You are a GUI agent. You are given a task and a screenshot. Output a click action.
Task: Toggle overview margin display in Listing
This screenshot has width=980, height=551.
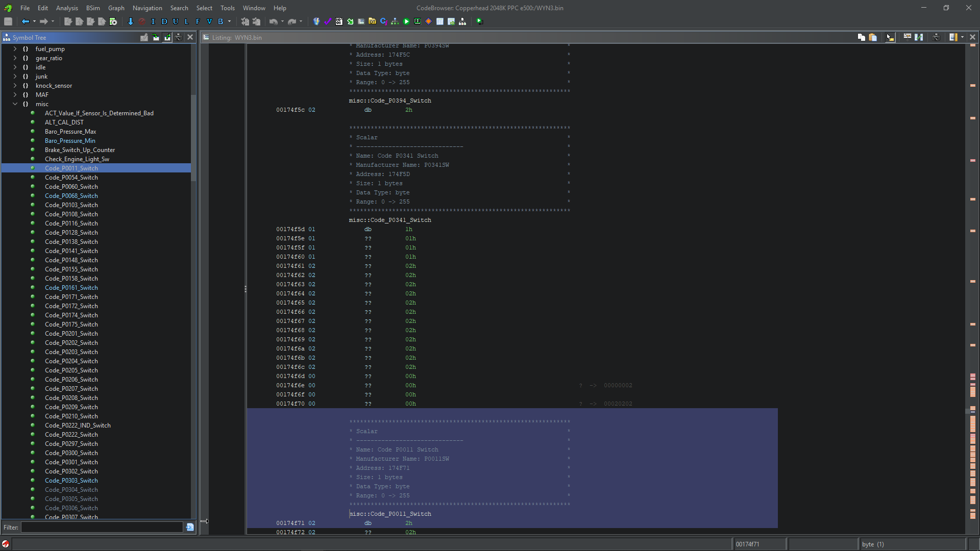pos(953,37)
